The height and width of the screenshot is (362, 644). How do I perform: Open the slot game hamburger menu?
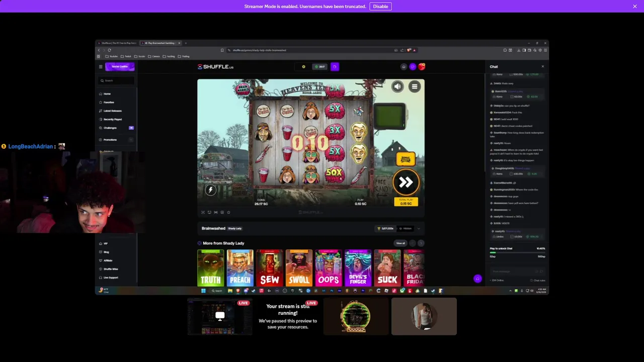point(415,86)
